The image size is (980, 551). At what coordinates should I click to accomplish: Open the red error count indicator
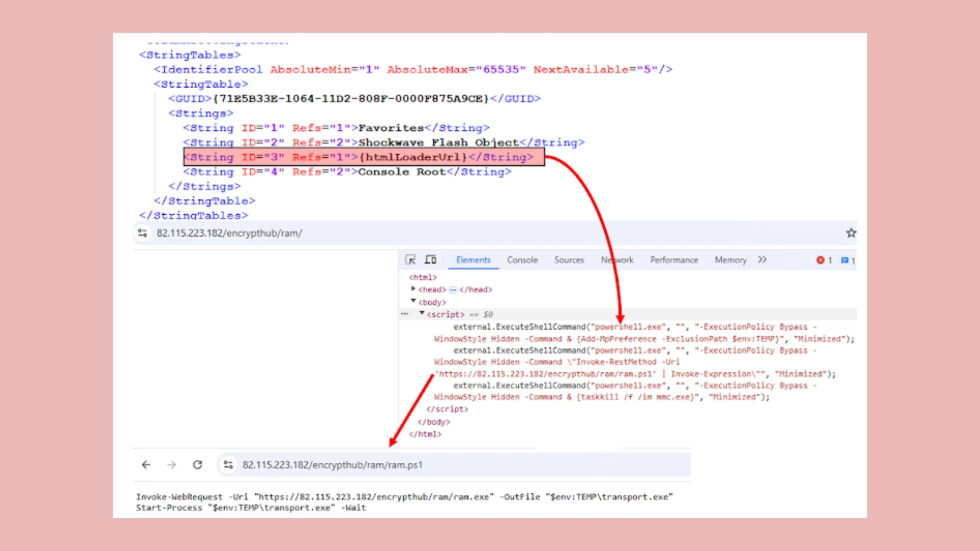tap(824, 260)
